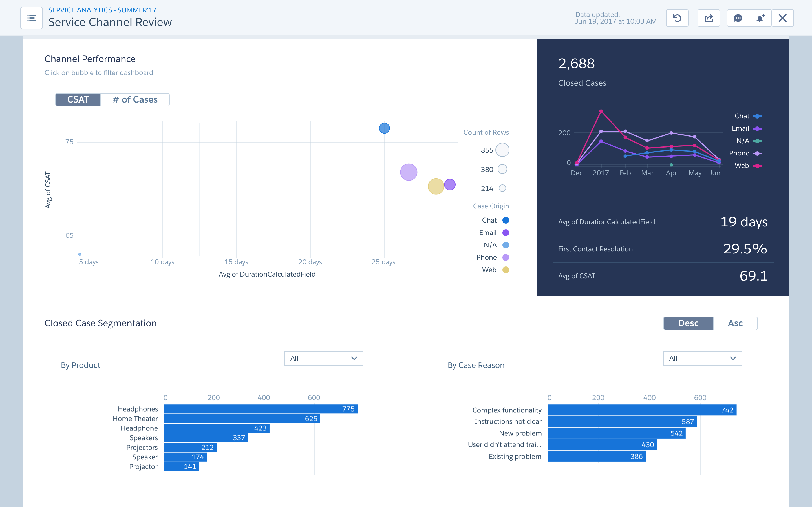This screenshot has width=812, height=507.
Task: Select Desc sort order
Action: (688, 323)
